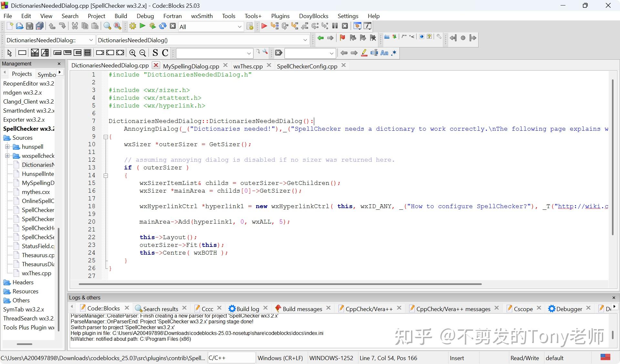Select wxThes.cpp in project tree

(36, 273)
